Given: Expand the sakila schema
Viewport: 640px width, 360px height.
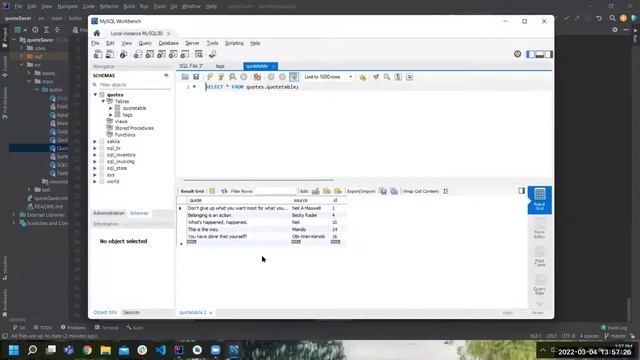Looking at the screenshot, I should click(95, 142).
